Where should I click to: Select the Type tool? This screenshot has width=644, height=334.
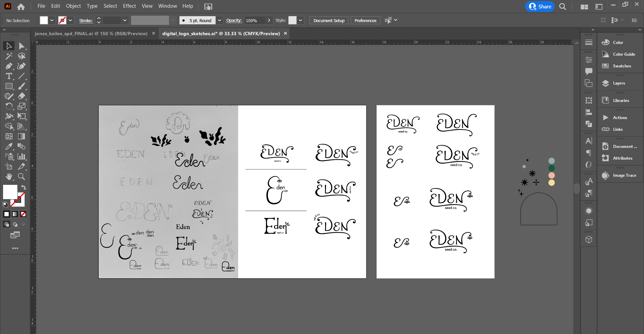click(9, 76)
